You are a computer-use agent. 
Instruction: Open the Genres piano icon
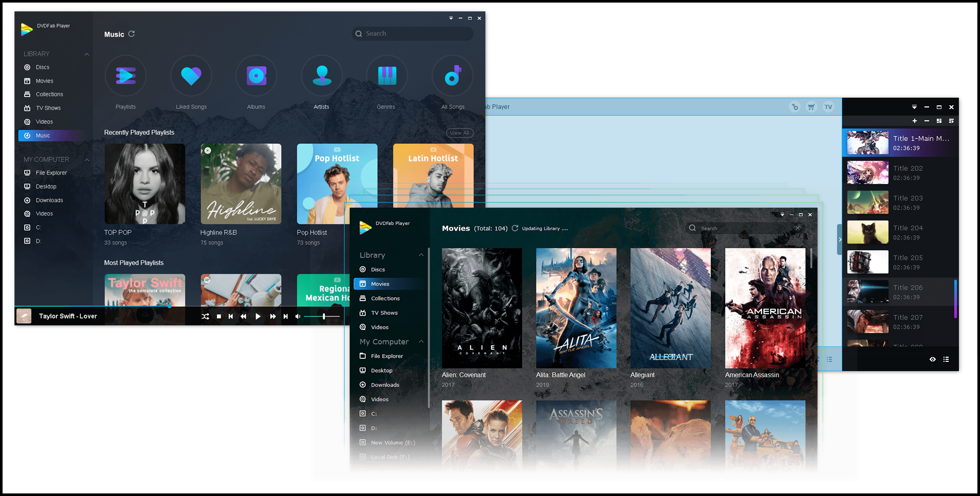pyautogui.click(x=387, y=76)
